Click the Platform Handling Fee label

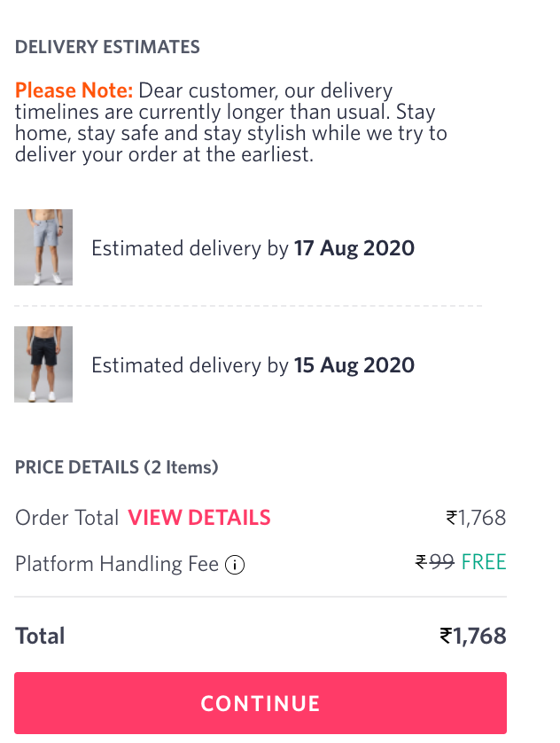tap(117, 564)
